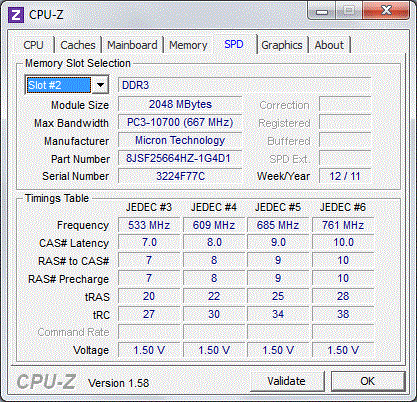Click the Micron Technology manufacturer field
The width and height of the screenshot is (418, 403).
coord(180,140)
